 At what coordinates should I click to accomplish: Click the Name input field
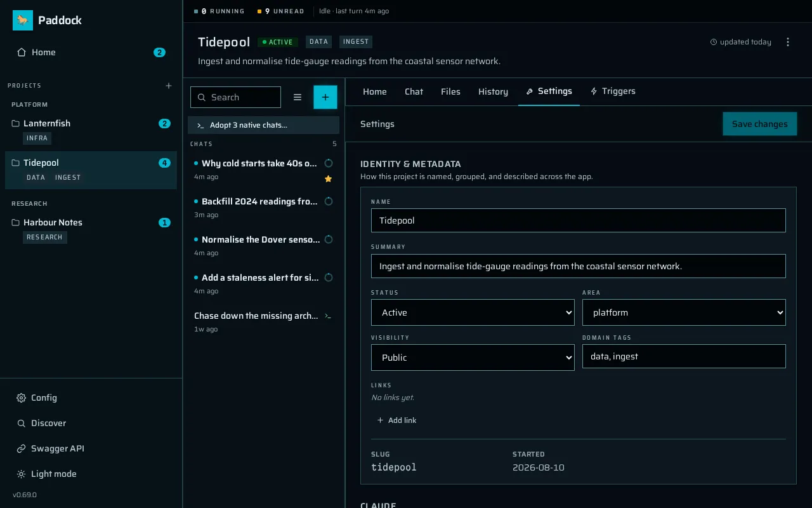(x=579, y=220)
